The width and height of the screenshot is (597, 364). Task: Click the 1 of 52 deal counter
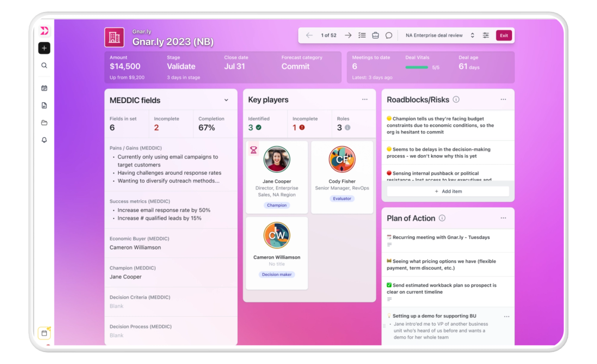pos(329,35)
